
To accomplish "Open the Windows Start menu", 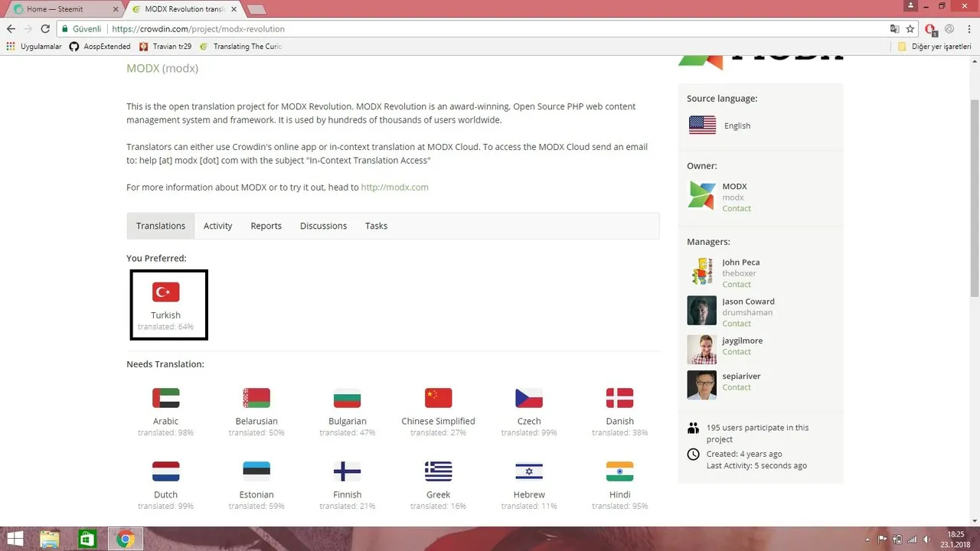I will (x=15, y=540).
